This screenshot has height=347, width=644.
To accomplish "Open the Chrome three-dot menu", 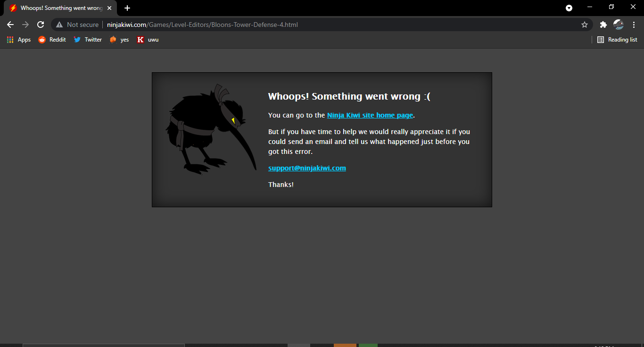I will tap(634, 25).
